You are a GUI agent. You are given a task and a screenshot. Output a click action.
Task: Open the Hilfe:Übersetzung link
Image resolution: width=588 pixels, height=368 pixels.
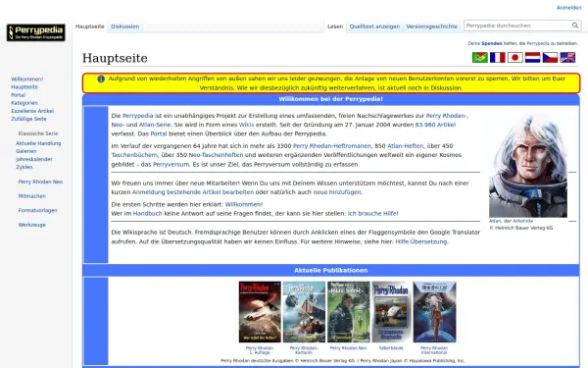421,241
